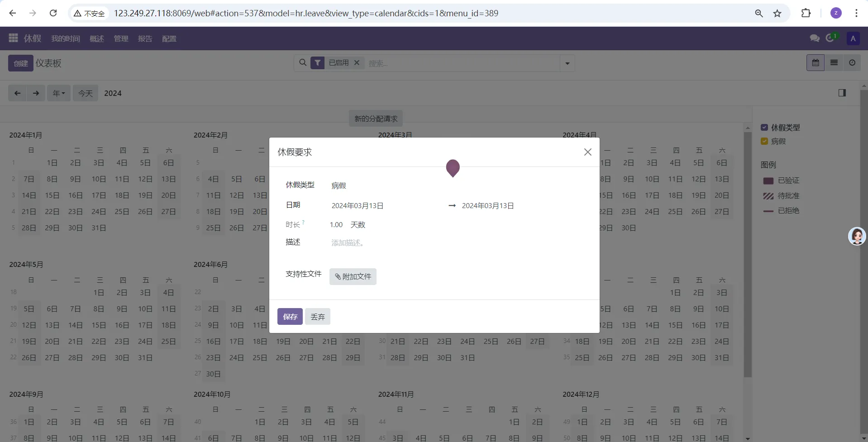Open browser extensions puzzle icon
The height and width of the screenshot is (442, 868).
[806, 13]
